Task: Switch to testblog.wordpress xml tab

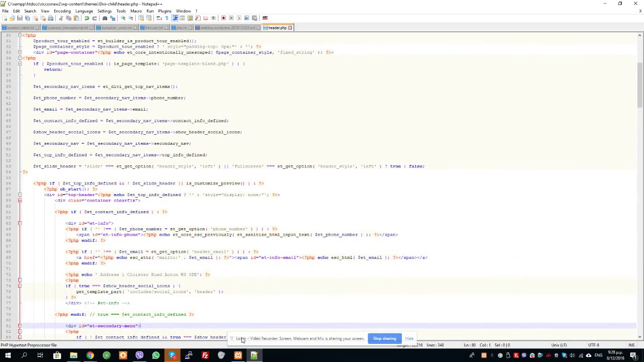Action: (227, 28)
